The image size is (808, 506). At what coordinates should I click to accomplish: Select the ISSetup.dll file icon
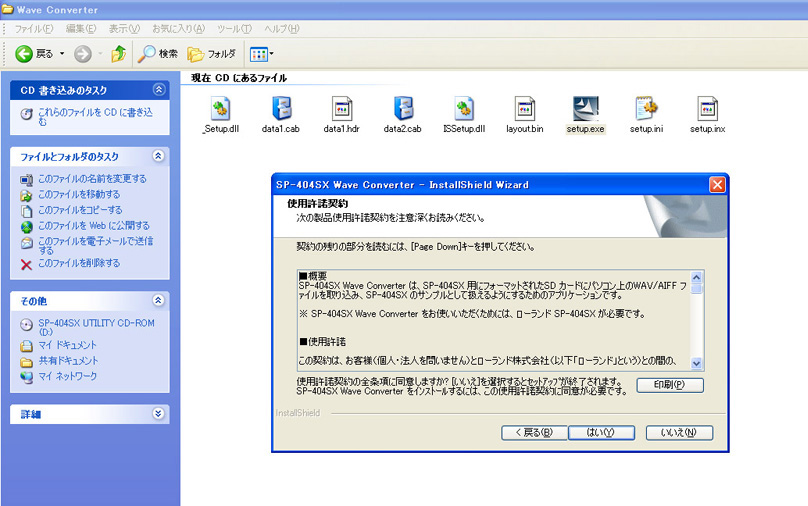click(x=464, y=109)
